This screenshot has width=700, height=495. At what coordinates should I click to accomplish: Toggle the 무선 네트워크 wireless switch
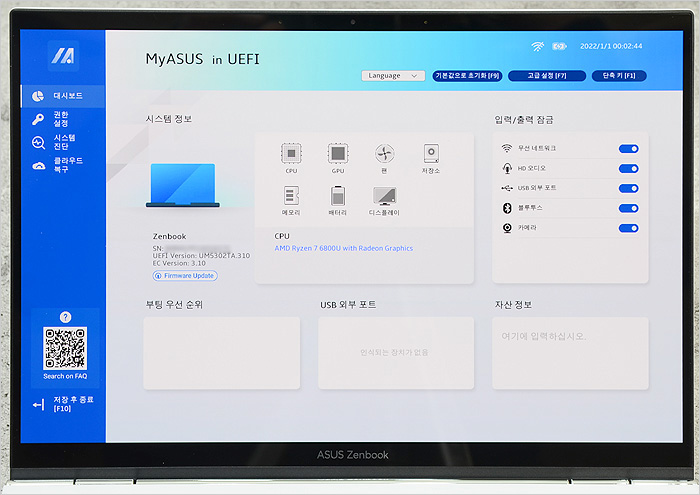[629, 149]
